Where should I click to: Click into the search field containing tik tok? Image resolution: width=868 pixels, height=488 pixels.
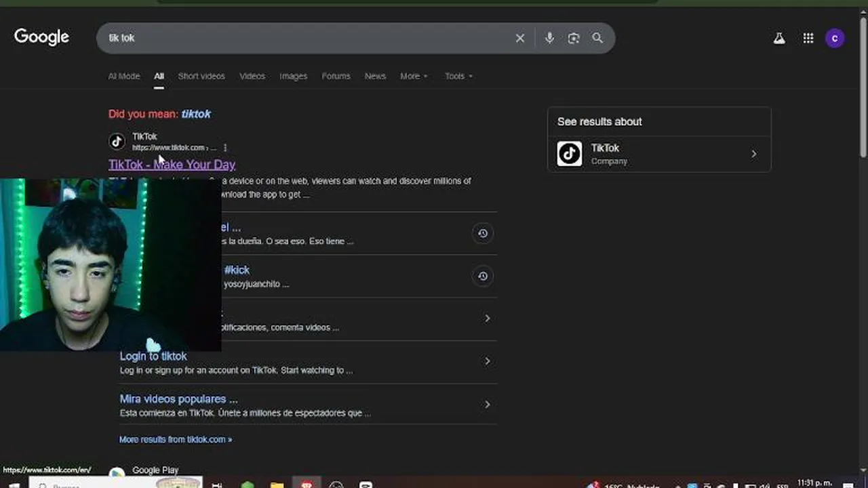(305, 38)
